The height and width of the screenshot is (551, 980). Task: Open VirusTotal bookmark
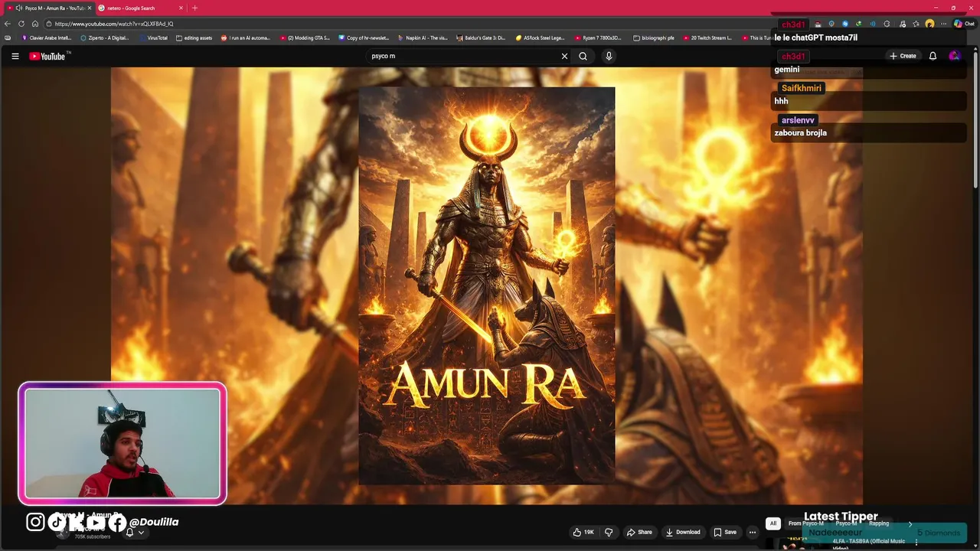pos(152,37)
